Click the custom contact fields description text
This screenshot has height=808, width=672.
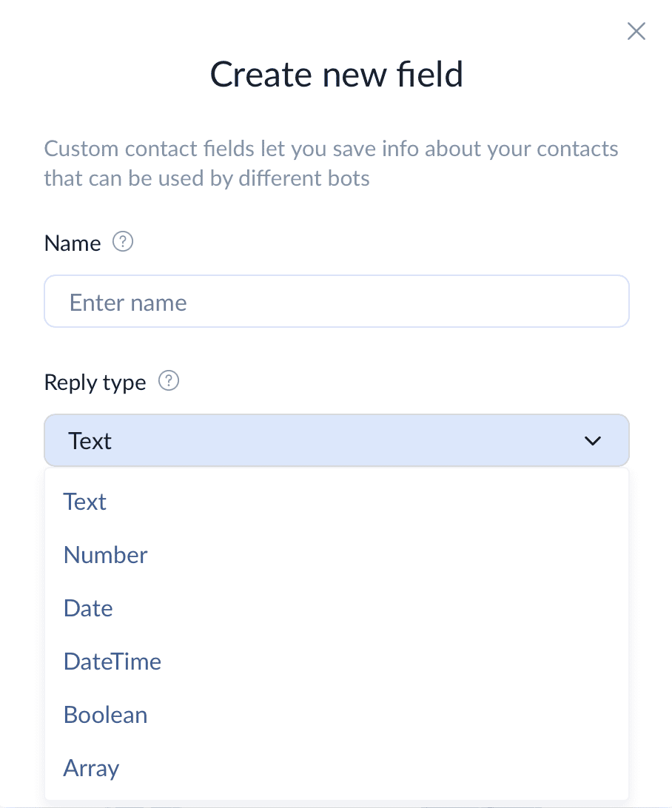click(x=331, y=164)
